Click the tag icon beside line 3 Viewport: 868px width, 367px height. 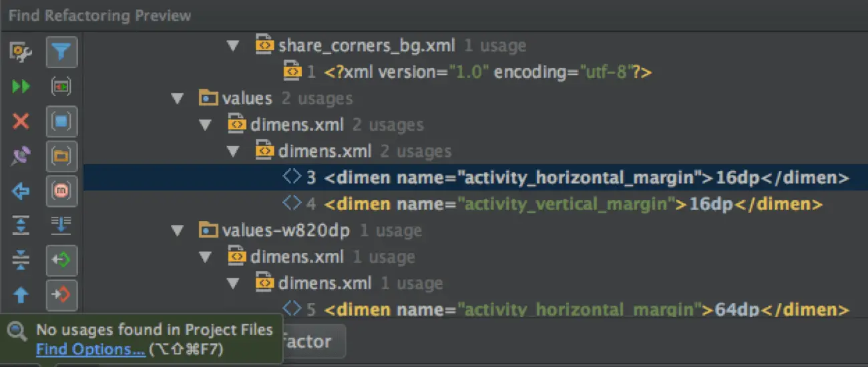[292, 177]
